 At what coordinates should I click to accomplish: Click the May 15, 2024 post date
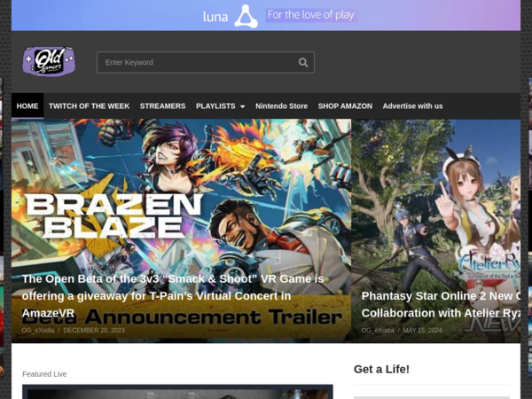click(421, 331)
